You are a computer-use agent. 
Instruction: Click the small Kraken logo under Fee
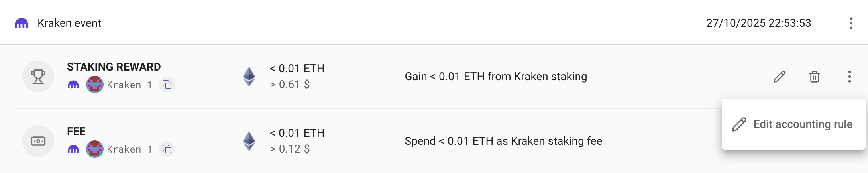[x=73, y=149]
